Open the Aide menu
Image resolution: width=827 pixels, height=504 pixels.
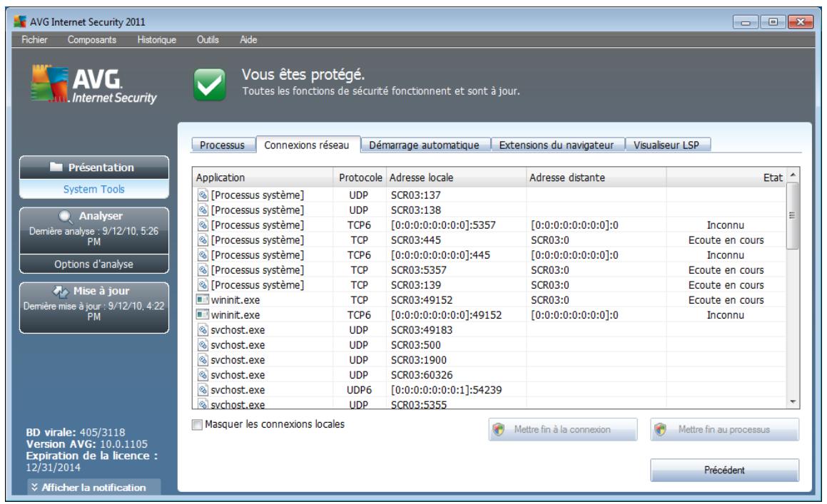point(248,39)
